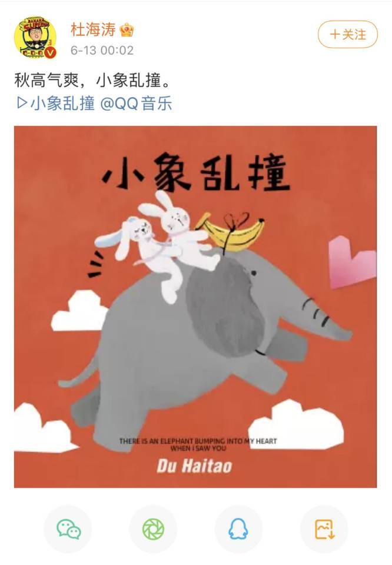Tap the WeChat share icon
The height and width of the screenshot is (565, 392).
click(x=68, y=529)
